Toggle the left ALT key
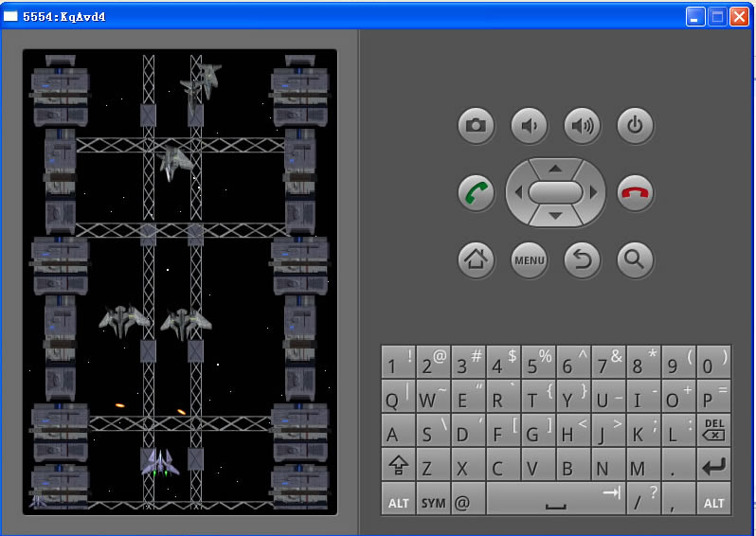Viewport: 756px width, 536px height. [398, 500]
